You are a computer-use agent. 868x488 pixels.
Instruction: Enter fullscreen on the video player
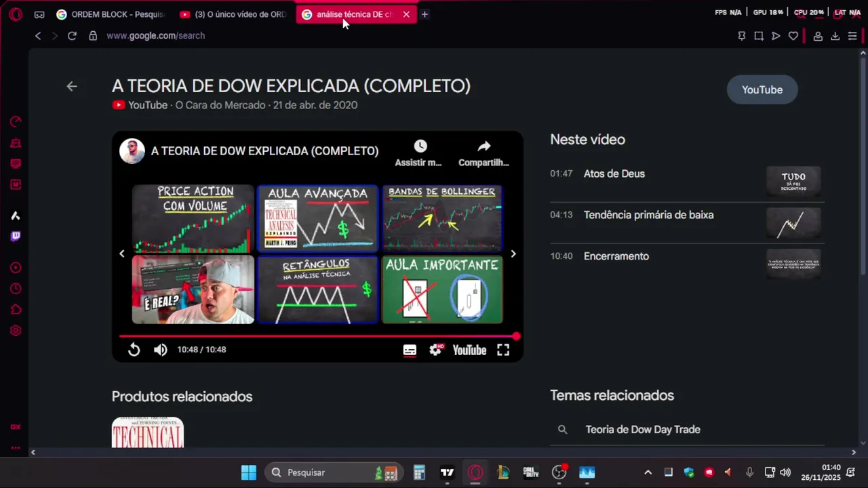tap(503, 350)
